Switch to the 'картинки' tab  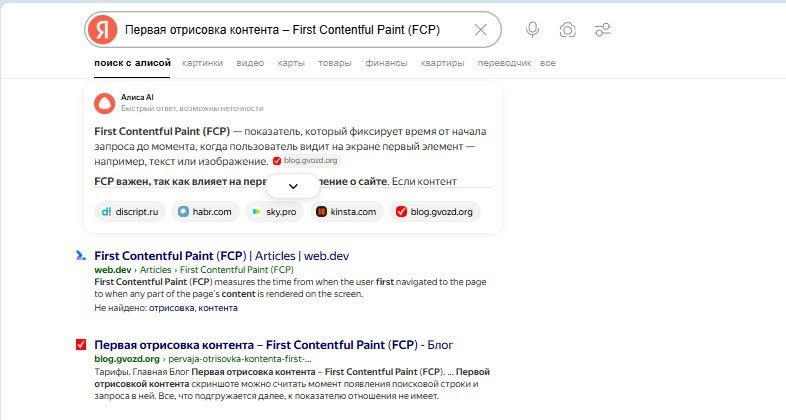tap(203, 63)
